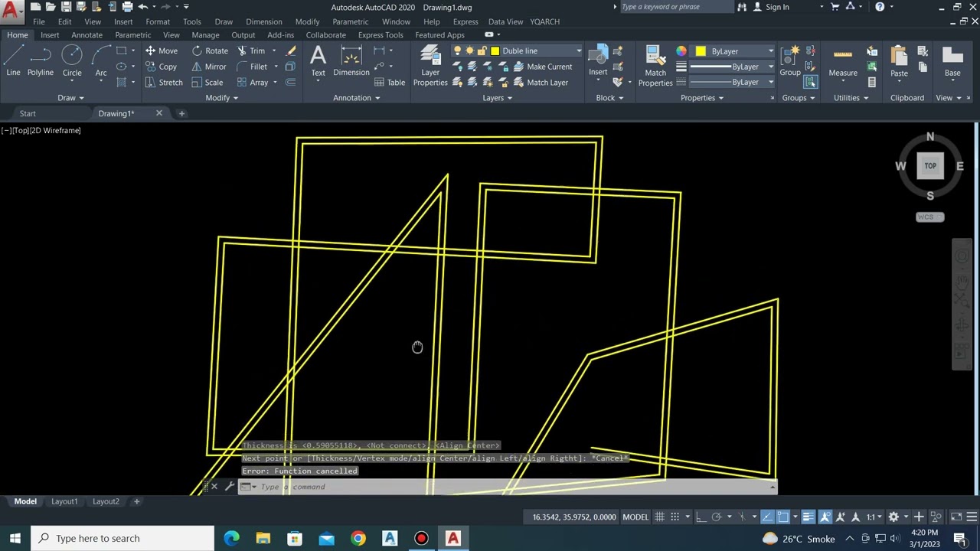The image size is (980, 551).
Task: Select the Text annotation tool
Action: click(x=318, y=61)
